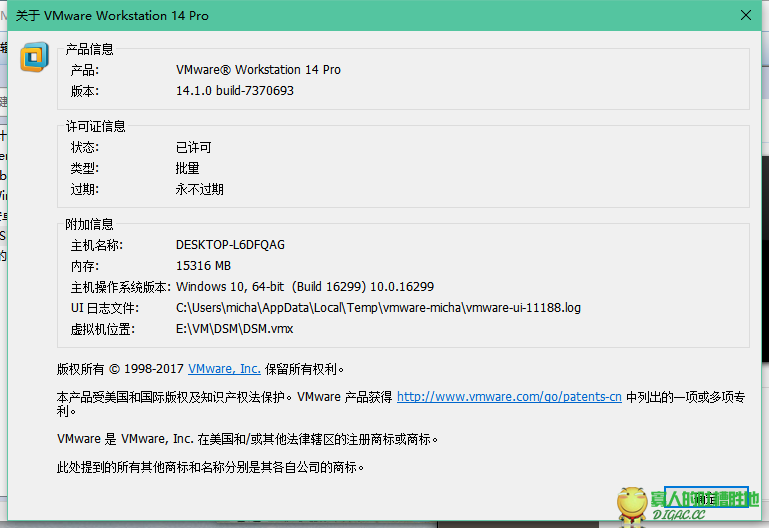Viewport: 769px width, 528px height.
Task: Click version text 14.1.0 build-7370693
Action: [235, 91]
